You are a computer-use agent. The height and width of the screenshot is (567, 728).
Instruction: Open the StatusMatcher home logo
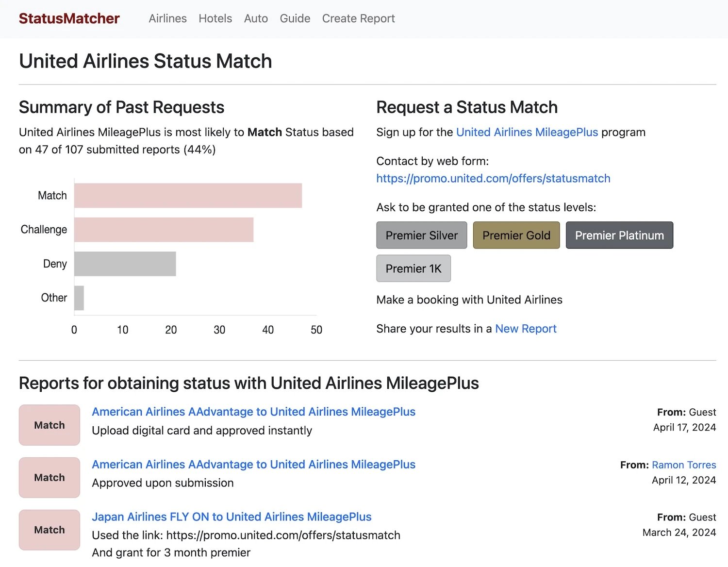tap(69, 18)
